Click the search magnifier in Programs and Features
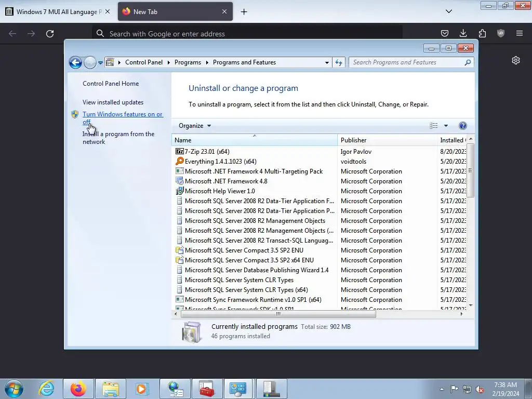 point(468,62)
